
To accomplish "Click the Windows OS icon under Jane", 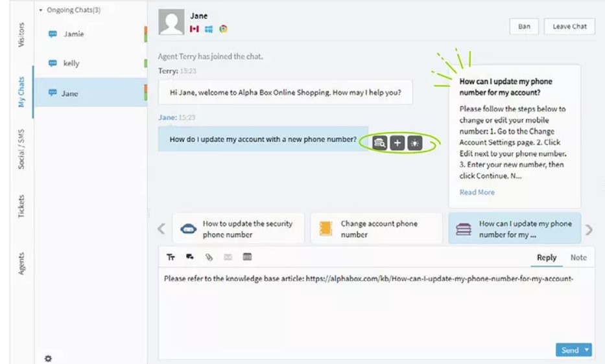I will tap(209, 29).
